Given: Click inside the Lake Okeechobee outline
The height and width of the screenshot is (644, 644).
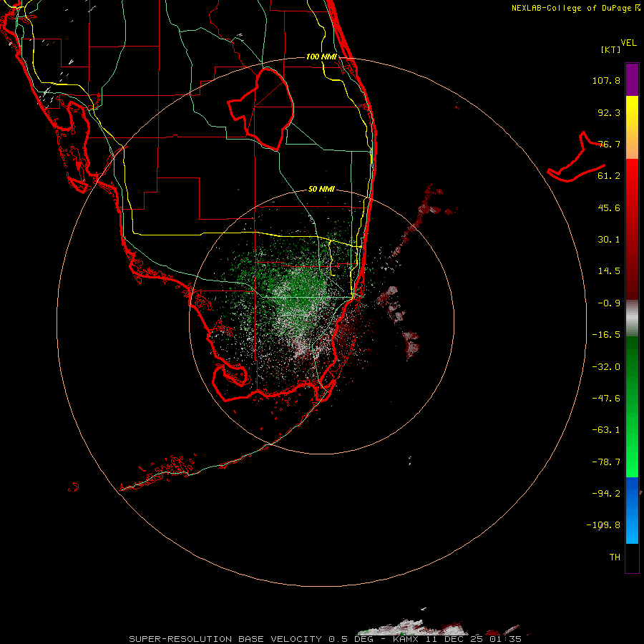Looking at the screenshot, I should coord(267,109).
